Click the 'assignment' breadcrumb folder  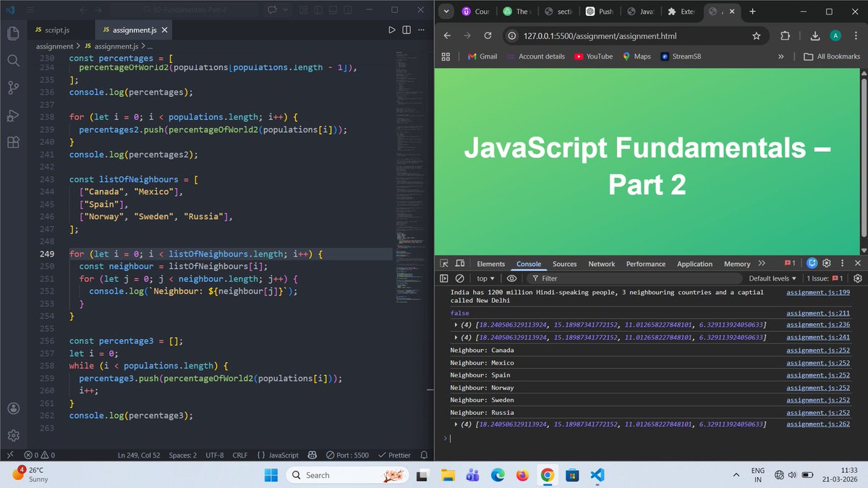(x=54, y=46)
